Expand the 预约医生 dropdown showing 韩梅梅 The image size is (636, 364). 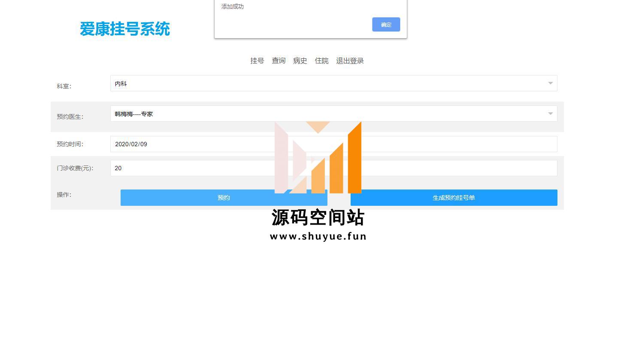(333, 114)
